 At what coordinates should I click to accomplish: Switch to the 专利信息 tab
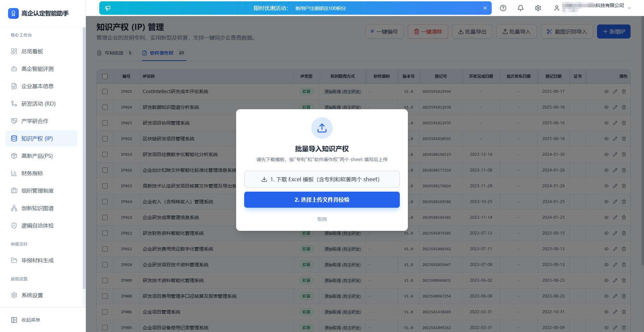click(115, 53)
